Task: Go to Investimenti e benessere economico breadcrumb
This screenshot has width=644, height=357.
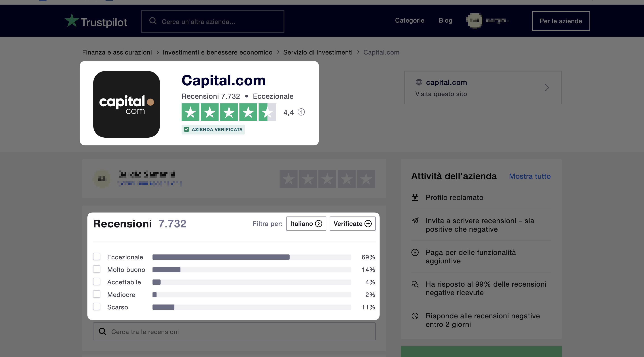Action: pyautogui.click(x=218, y=52)
